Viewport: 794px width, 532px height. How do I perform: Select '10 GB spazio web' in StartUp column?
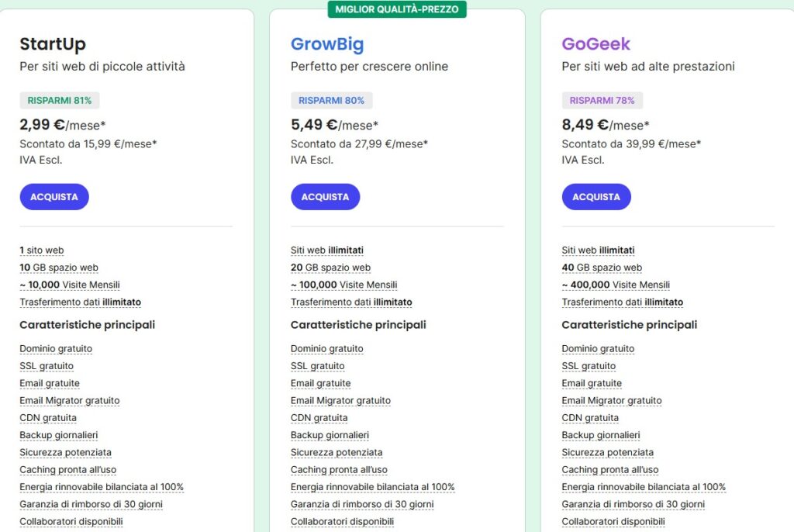[57, 267]
